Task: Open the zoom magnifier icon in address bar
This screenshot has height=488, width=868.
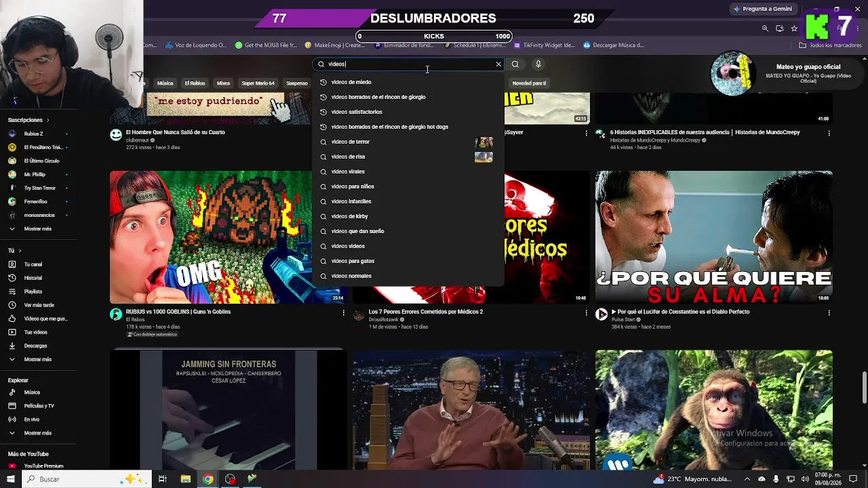Action: [x=765, y=28]
